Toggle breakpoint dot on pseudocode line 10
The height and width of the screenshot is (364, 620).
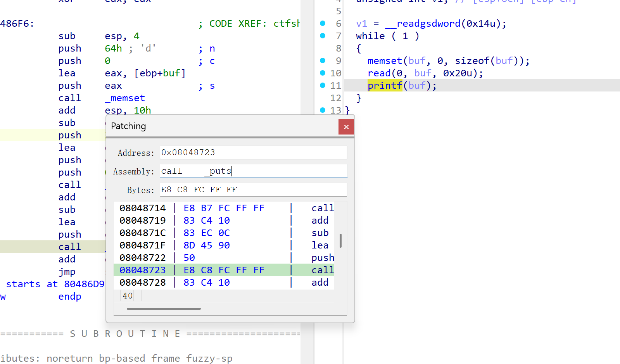(323, 73)
